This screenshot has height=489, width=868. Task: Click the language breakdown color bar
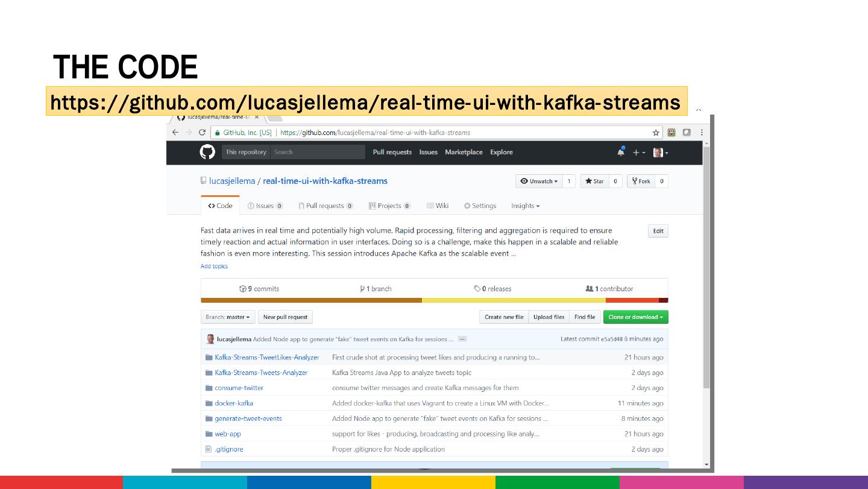click(x=434, y=300)
